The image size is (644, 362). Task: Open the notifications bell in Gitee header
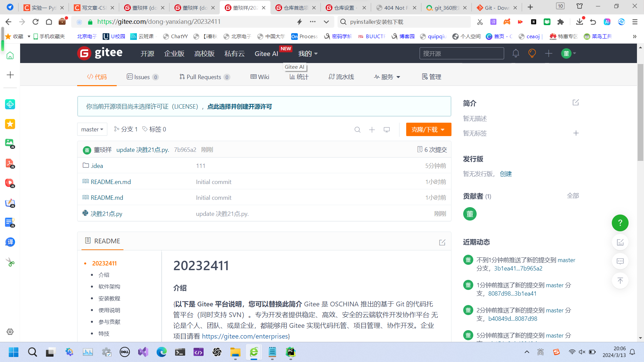[x=516, y=53]
